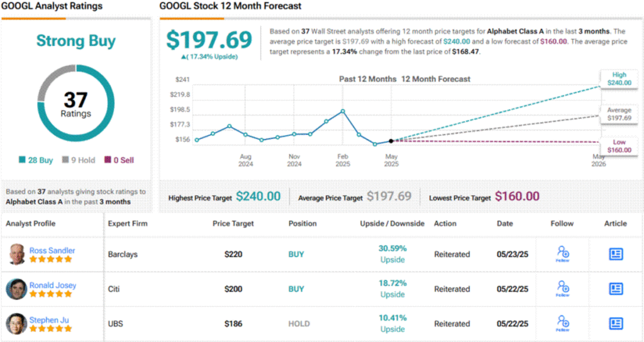644x342 pixels.
Task: Click Ross Sandler's profile photo
Action: point(16,254)
